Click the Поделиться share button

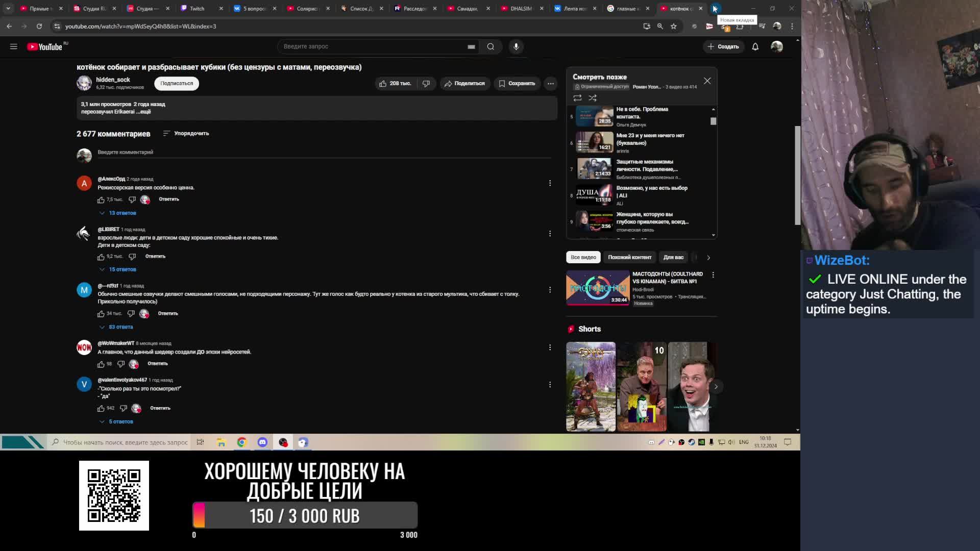click(464, 83)
